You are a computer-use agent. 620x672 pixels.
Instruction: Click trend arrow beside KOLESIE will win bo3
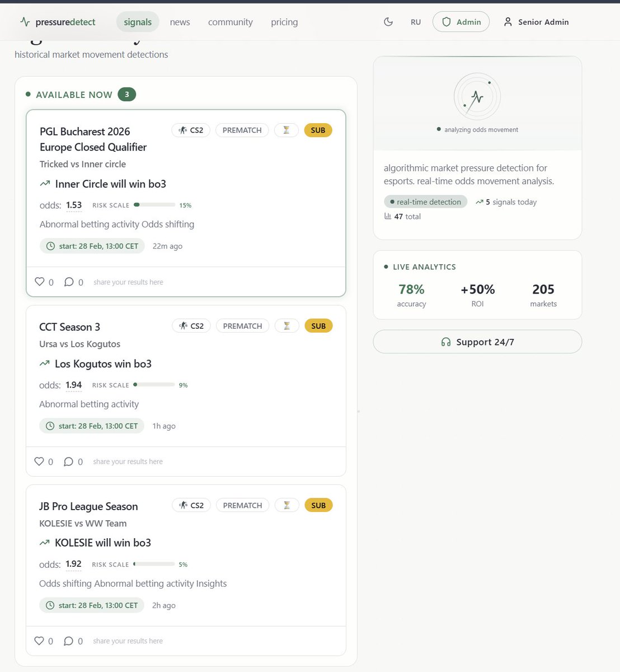pyautogui.click(x=44, y=543)
